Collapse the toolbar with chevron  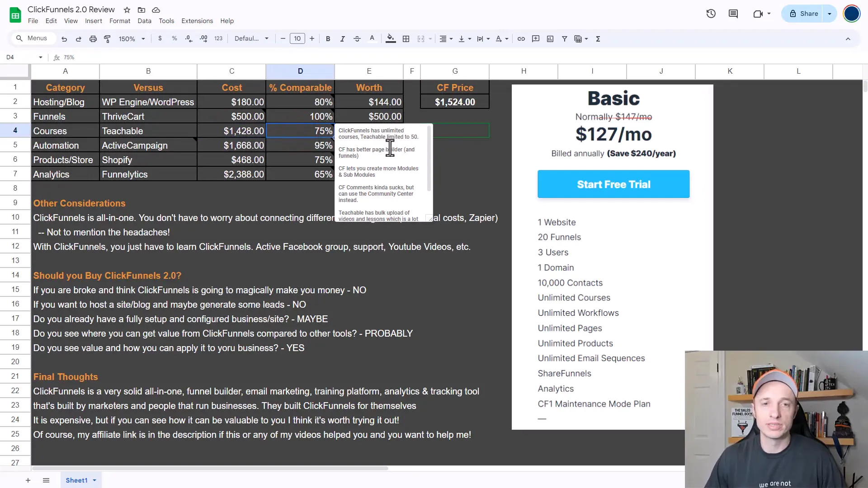848,39
